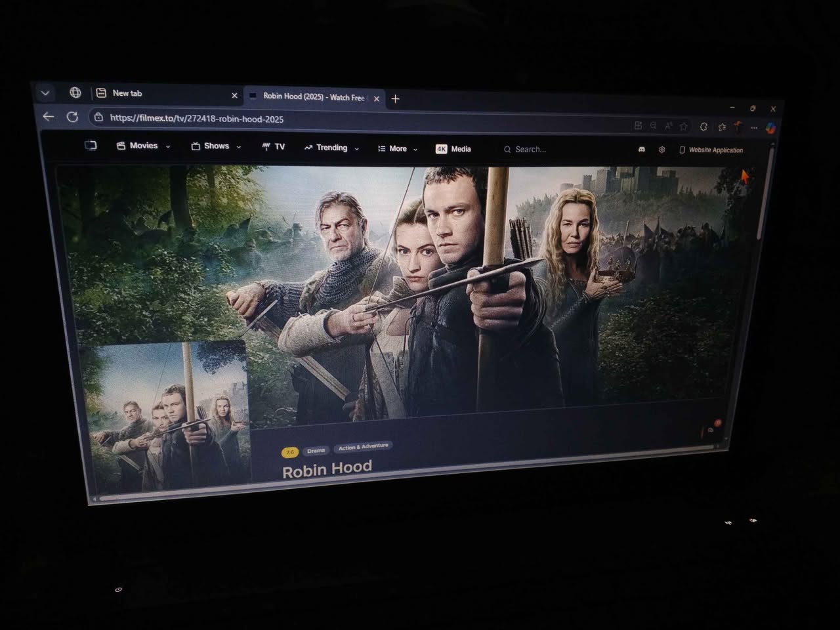The width and height of the screenshot is (840, 630).
Task: Open the site settings gear icon
Action: click(x=661, y=150)
